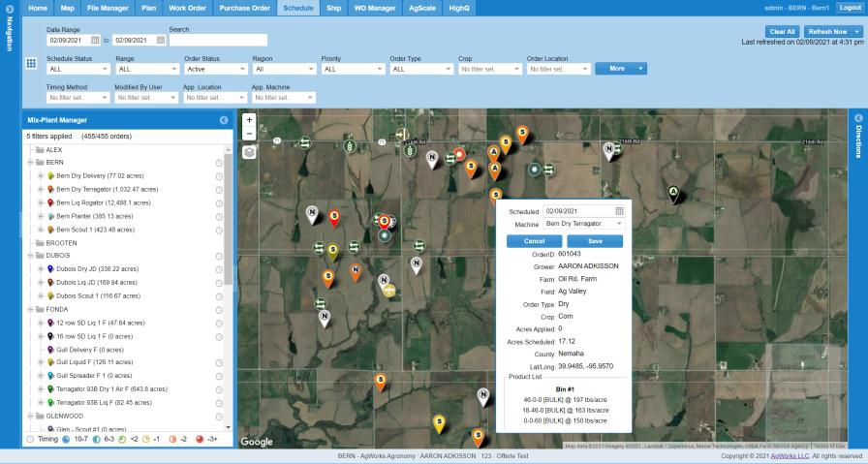
Task: Select the tan arrow circle marker on the map
Action: 402,134
